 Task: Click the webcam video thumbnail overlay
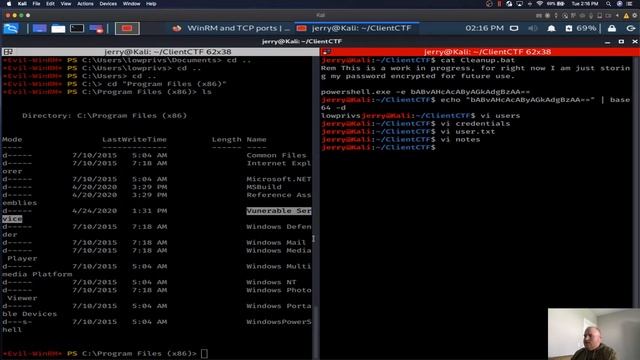pyautogui.click(x=594, y=334)
